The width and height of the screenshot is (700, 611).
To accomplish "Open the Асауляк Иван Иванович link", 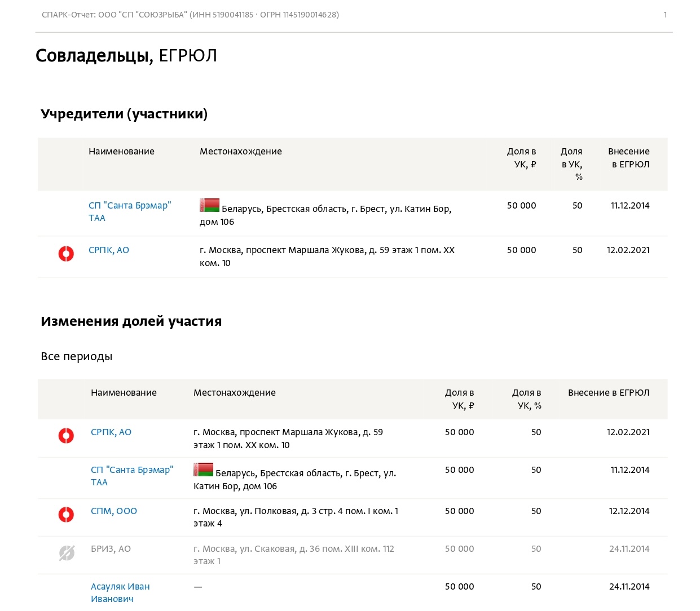I will pos(120,592).
